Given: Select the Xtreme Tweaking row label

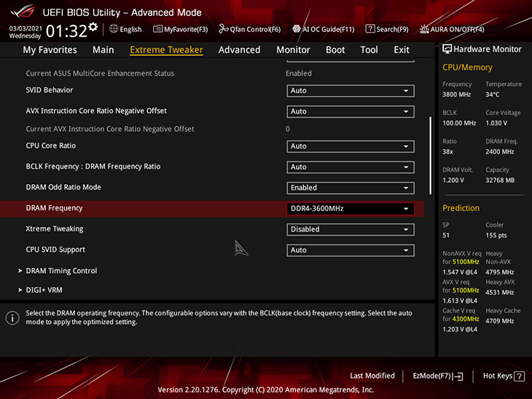Looking at the screenshot, I should click(x=55, y=229).
